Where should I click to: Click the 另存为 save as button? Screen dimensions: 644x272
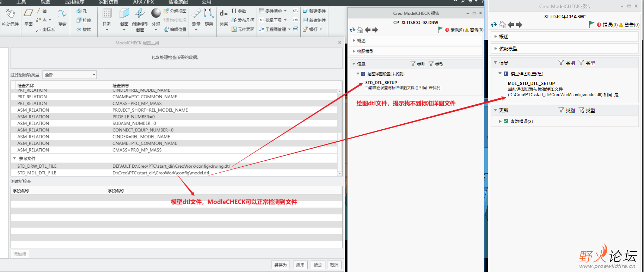[281, 265]
